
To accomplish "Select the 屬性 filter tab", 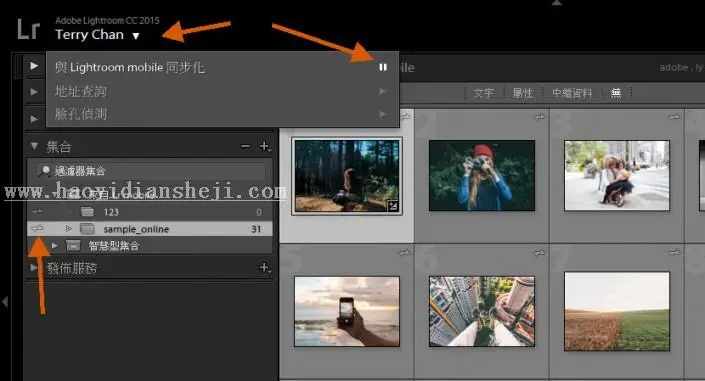I will (x=522, y=93).
